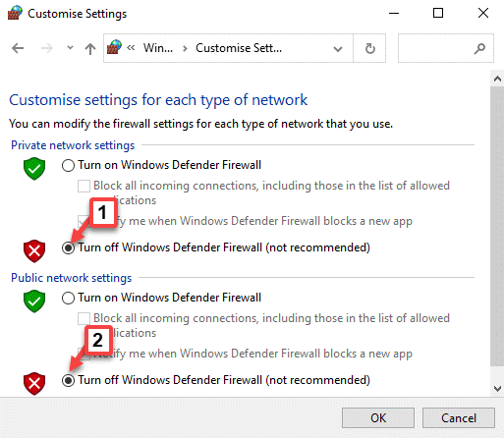Click the scrollbar up arrow

click(x=497, y=79)
